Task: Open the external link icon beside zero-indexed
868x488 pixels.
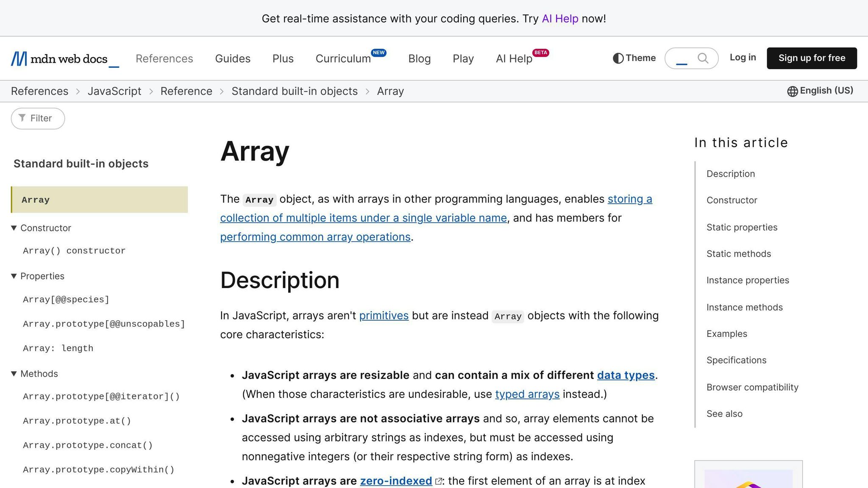Action: (x=439, y=481)
